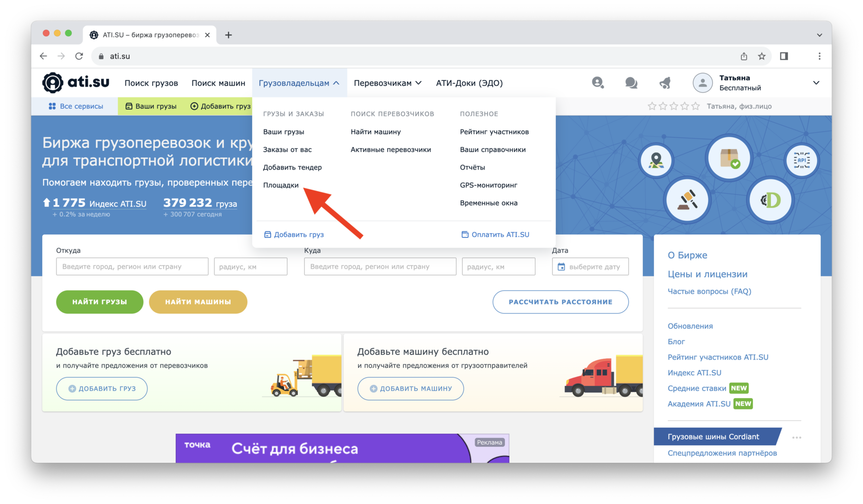
Task: Open the tab search chevron
Action: pos(819,35)
